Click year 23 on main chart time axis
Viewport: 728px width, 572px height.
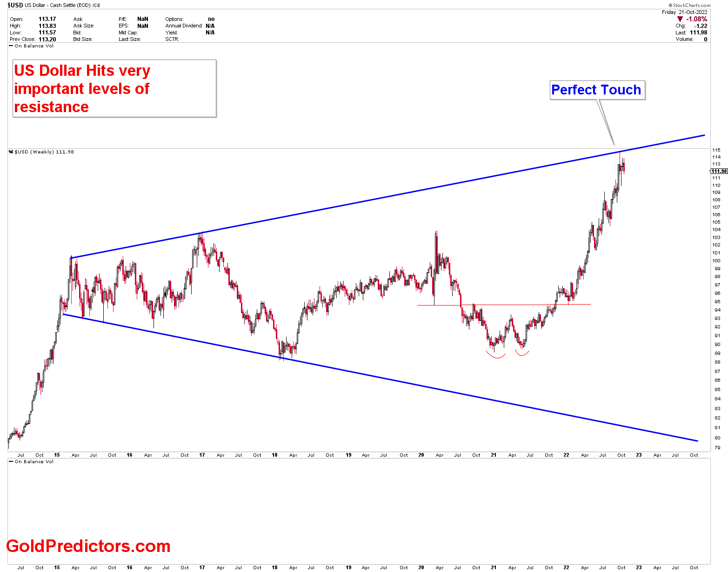click(639, 455)
